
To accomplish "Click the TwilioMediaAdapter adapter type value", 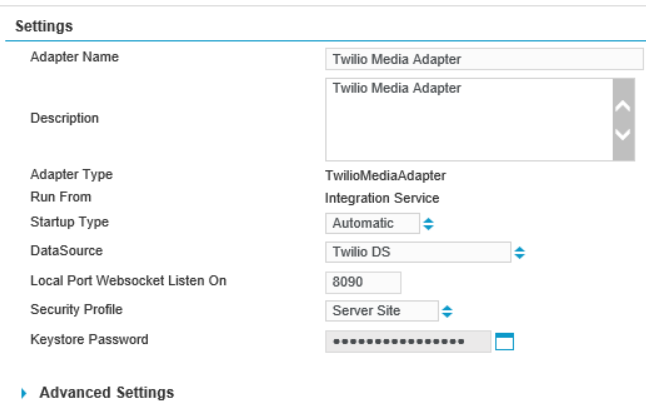I will pyautogui.click(x=385, y=176).
